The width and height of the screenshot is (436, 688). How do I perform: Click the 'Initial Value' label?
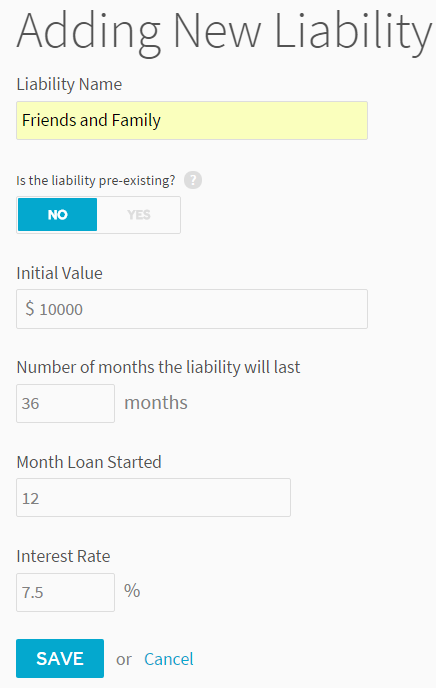(60, 273)
